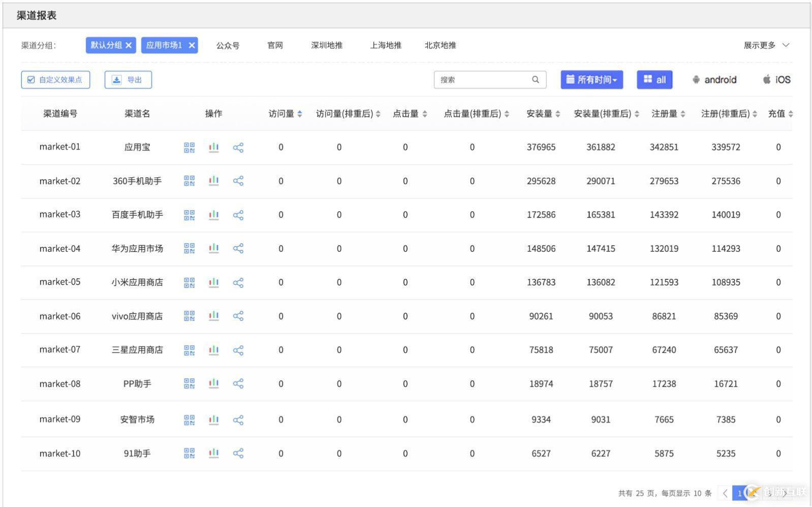Click the 导出 export button
This screenshot has width=812, height=507.
[128, 80]
